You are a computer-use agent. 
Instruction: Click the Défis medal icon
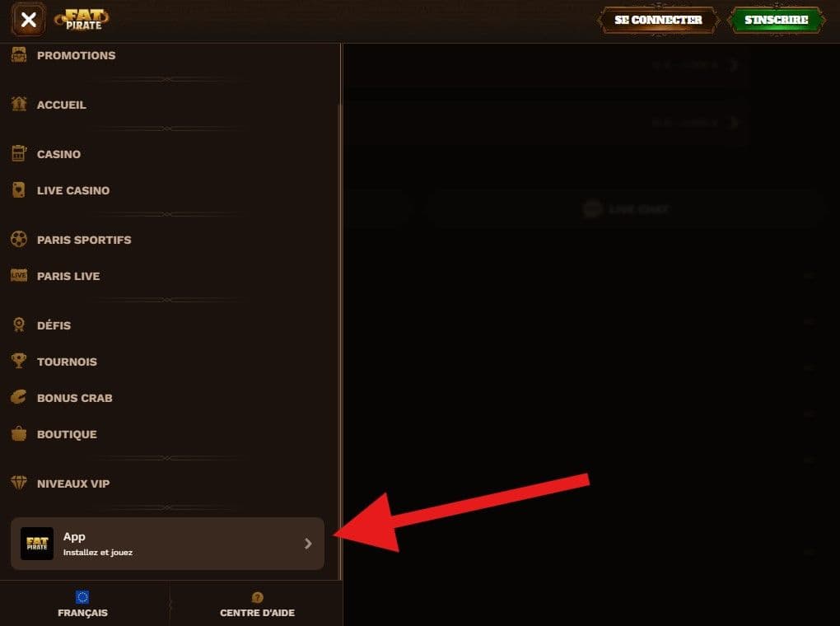click(x=19, y=325)
